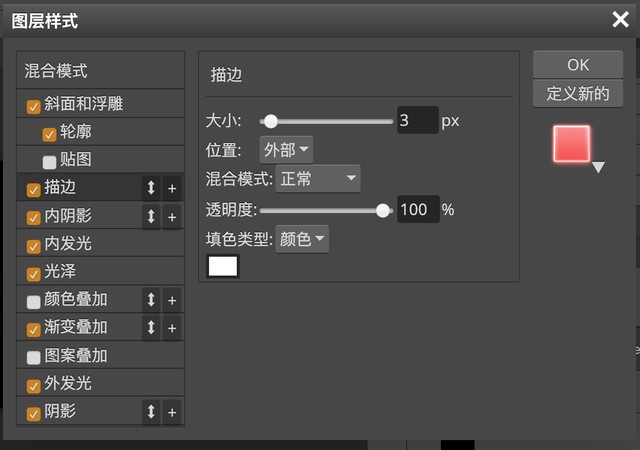Click the white stroke color swatch
Image resolution: width=640 pixels, height=450 pixels.
coord(222,266)
